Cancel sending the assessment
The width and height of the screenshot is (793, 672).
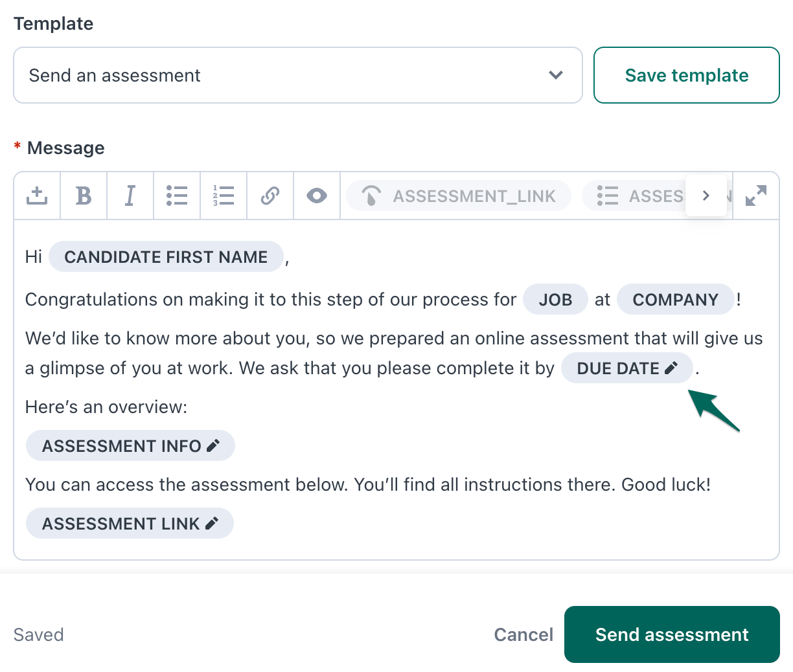[523, 634]
